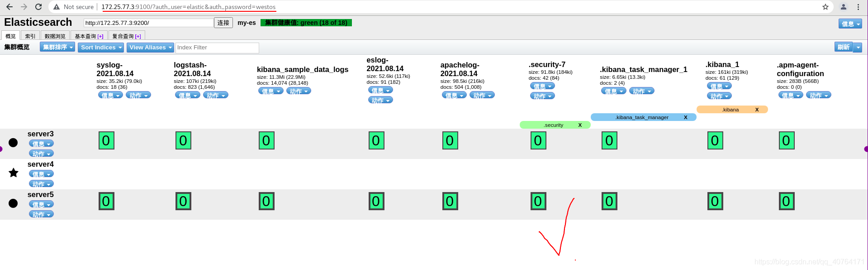Open syslog-2021.08.14 动作 dropdown
The image size is (868, 270).
coord(138,95)
